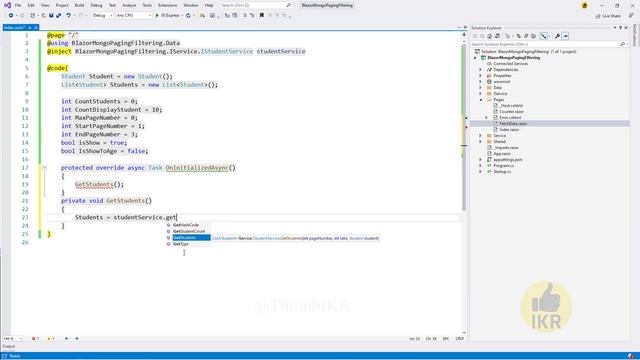Open the File menu
Image resolution: width=640 pixels, height=360 pixels.
(x=18, y=5)
